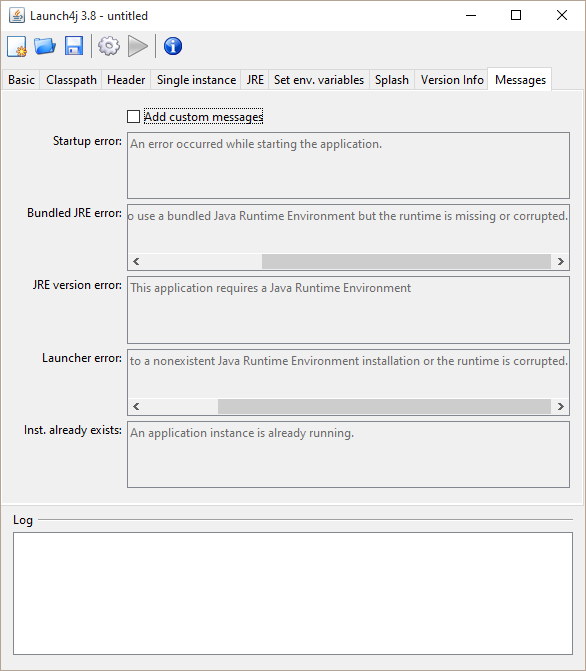The height and width of the screenshot is (671, 586).
Task: Click the 'Startup error:' label
Action: tap(87, 141)
